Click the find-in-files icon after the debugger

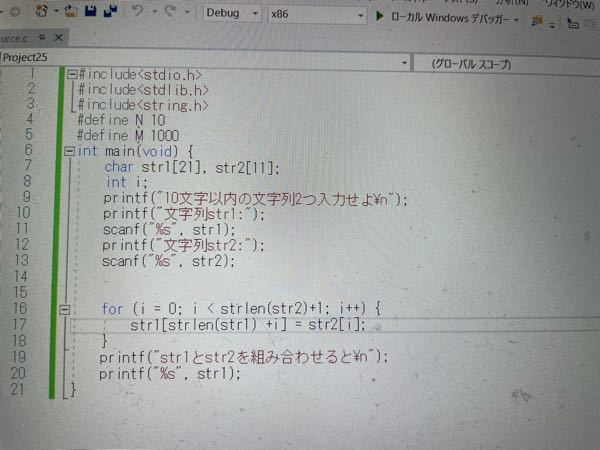point(537,22)
